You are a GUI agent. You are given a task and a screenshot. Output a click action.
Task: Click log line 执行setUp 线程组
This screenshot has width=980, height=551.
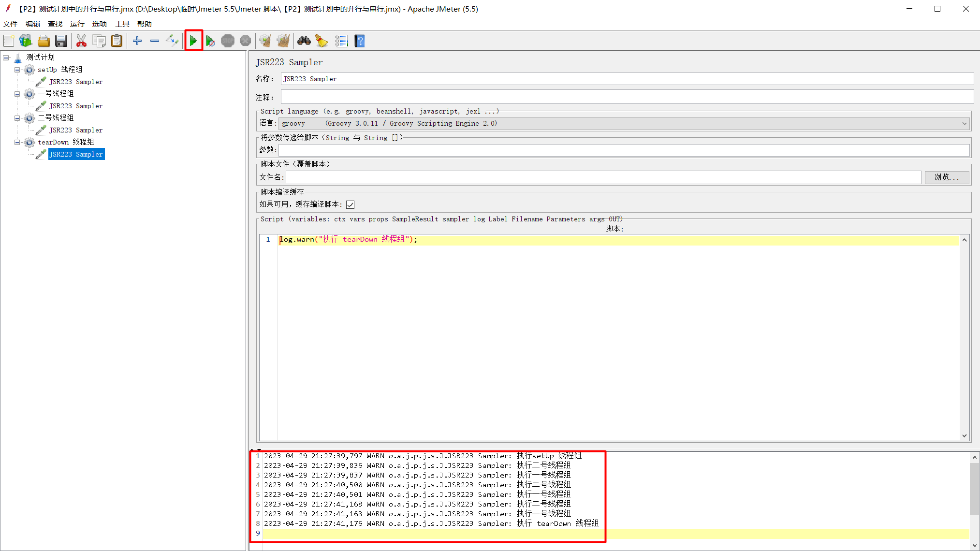pyautogui.click(x=423, y=456)
